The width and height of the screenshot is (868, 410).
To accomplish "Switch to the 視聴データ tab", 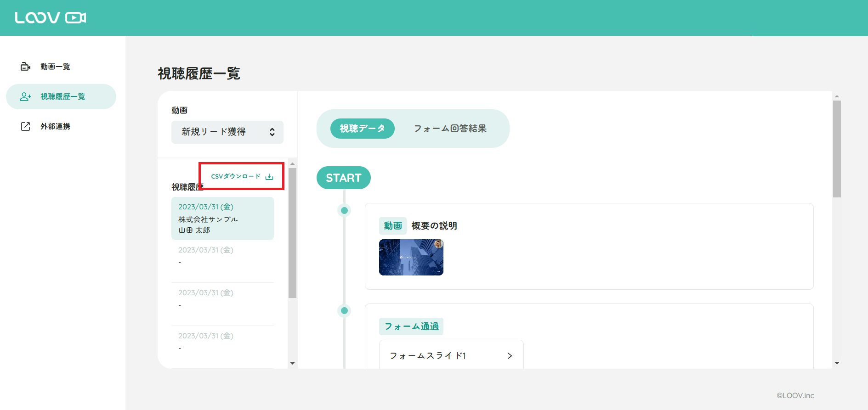I will (x=362, y=129).
